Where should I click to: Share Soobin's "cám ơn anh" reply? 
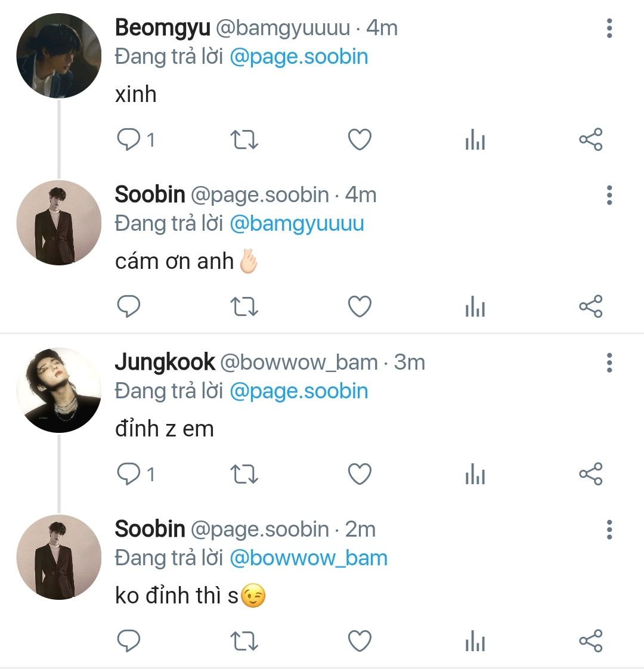click(591, 307)
